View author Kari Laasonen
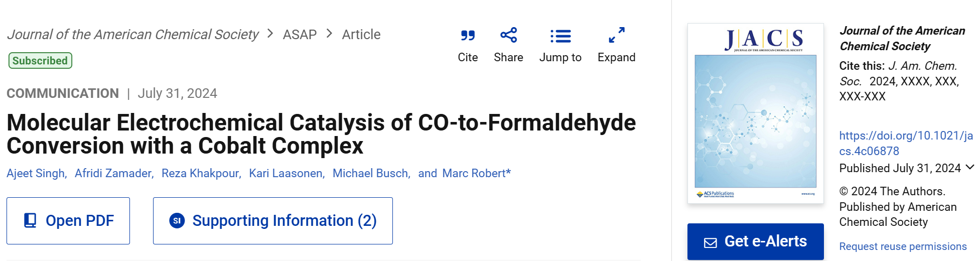Screen dimensions: 980x261 click(286, 173)
